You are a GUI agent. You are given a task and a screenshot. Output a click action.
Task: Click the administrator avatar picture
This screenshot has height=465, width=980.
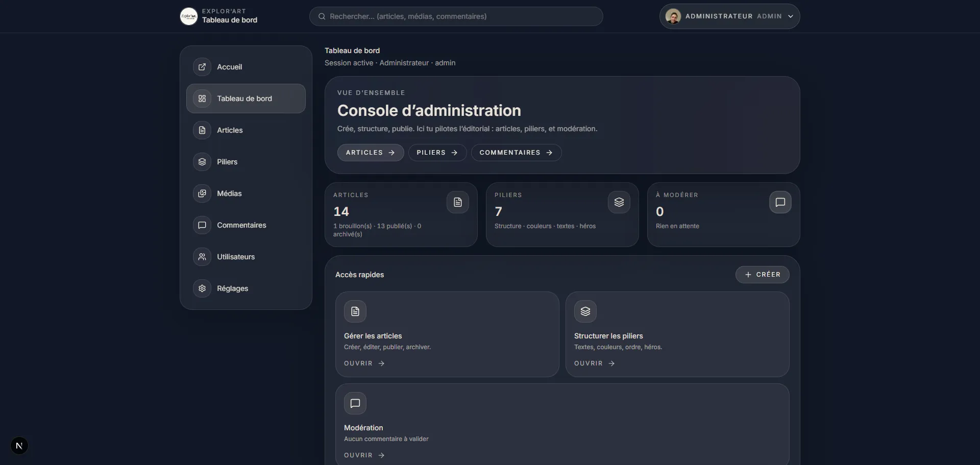673,16
